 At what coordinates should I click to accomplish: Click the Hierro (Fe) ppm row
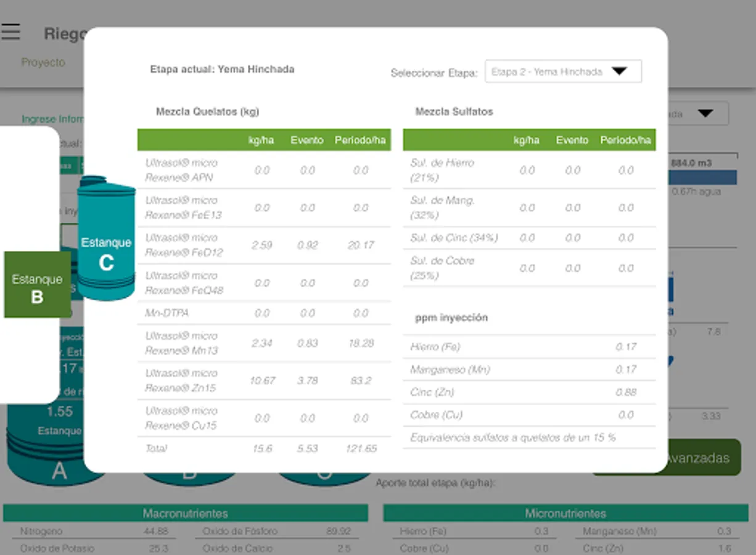coord(529,347)
